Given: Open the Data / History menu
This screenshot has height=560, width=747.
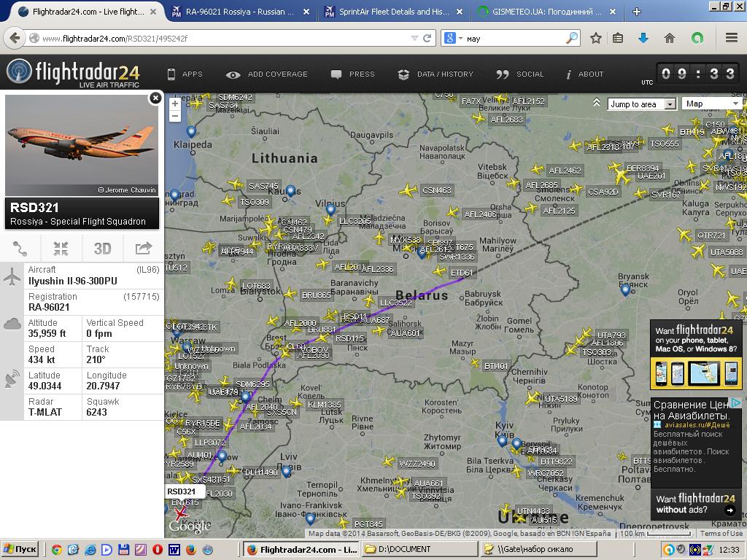Looking at the screenshot, I should pyautogui.click(x=436, y=74).
